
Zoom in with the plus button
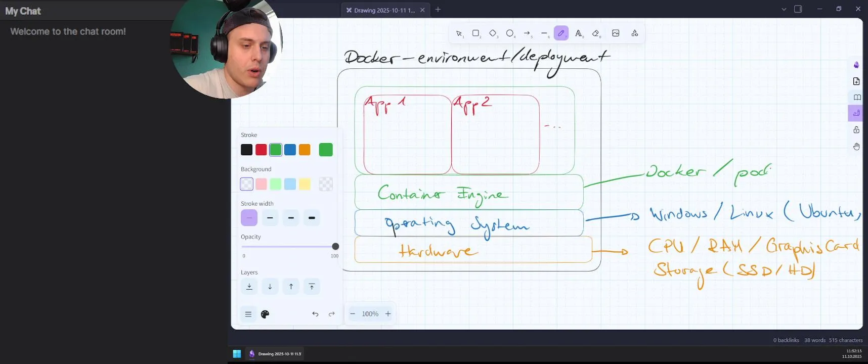click(x=388, y=314)
